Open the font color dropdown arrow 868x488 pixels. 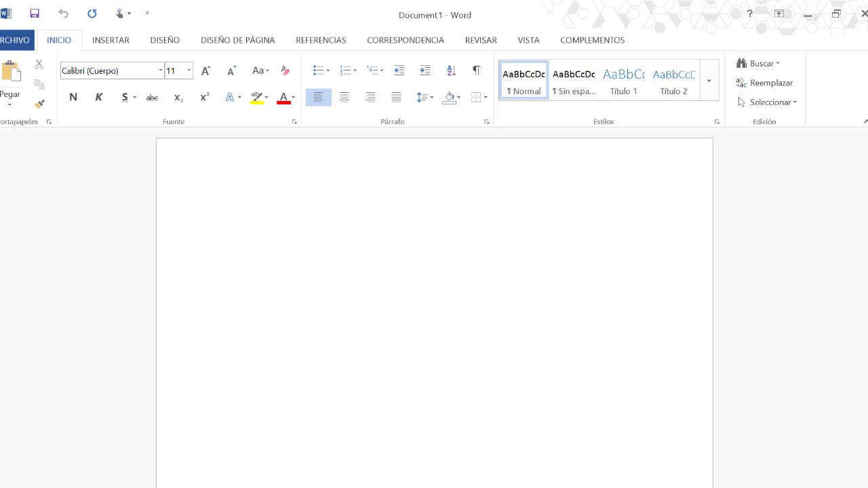coord(294,97)
